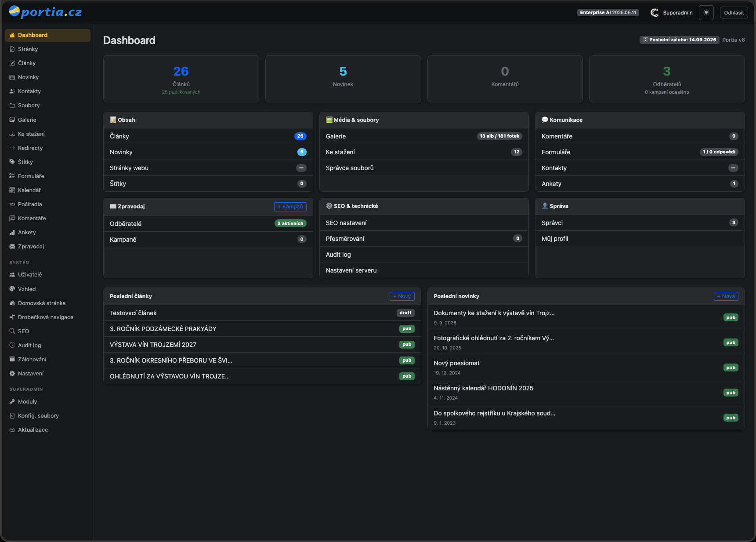756x542 pixels.
Task: Open the Štítky tag icon in the sidebar
Action: (12, 162)
